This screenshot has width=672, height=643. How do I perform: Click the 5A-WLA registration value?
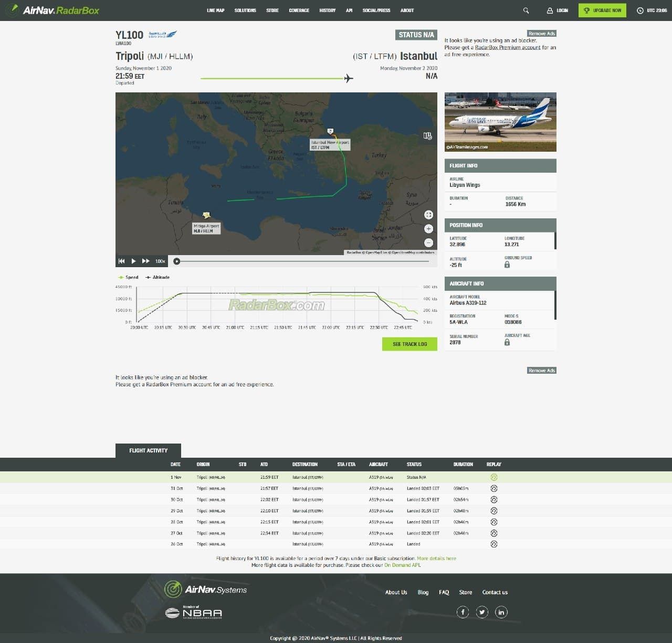point(458,322)
